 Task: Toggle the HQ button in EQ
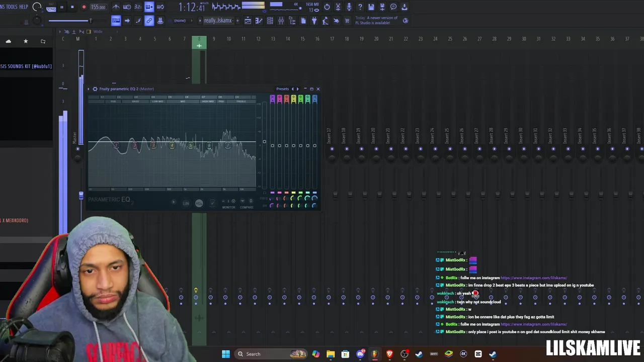click(x=199, y=203)
